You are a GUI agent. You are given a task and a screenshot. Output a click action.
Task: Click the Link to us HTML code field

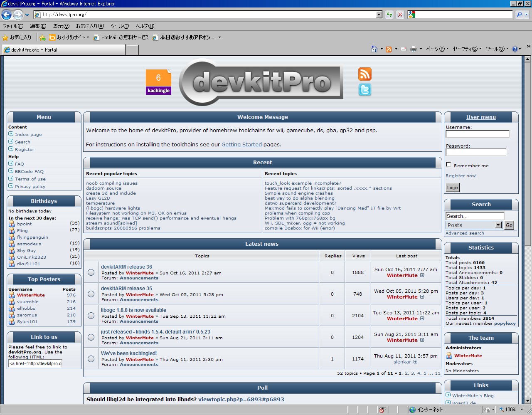tap(35, 363)
